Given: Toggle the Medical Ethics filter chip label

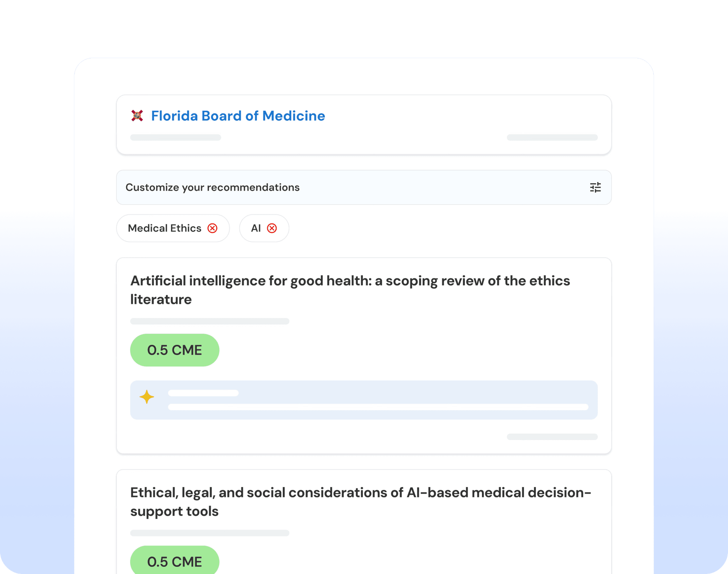Looking at the screenshot, I should [x=165, y=228].
